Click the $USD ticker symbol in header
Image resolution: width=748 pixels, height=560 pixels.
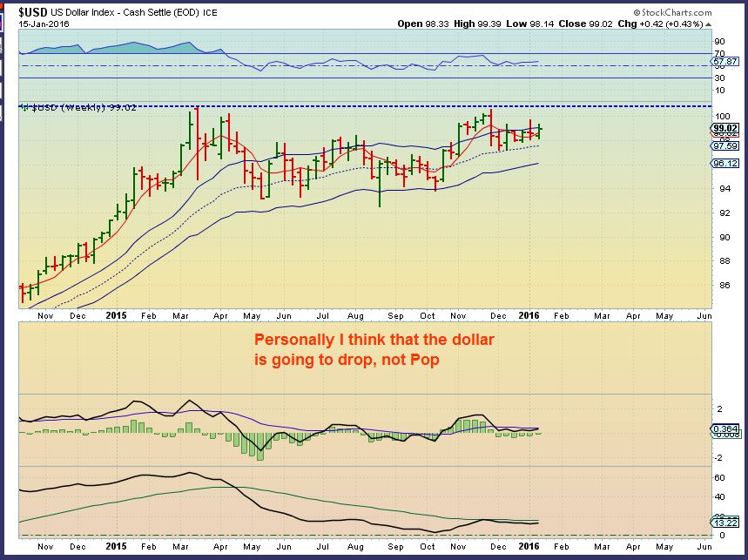pos(32,12)
